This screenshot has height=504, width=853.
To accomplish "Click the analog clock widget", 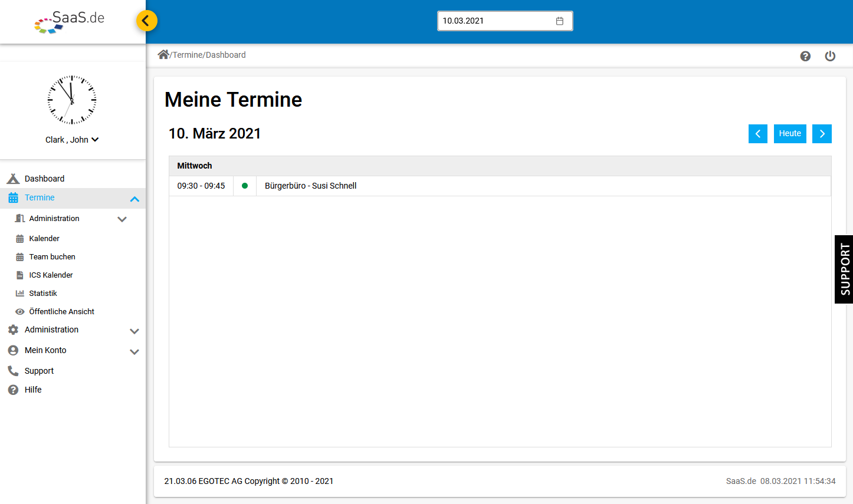I will pyautogui.click(x=72, y=100).
